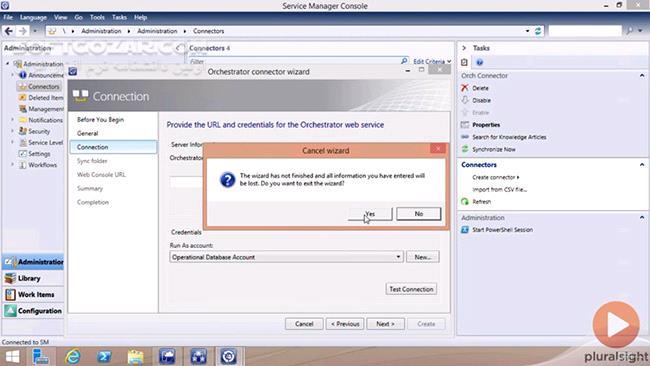Collapse the Tasks pane with the arrow
Image resolution: width=650 pixels, height=366 pixels.
464,48
